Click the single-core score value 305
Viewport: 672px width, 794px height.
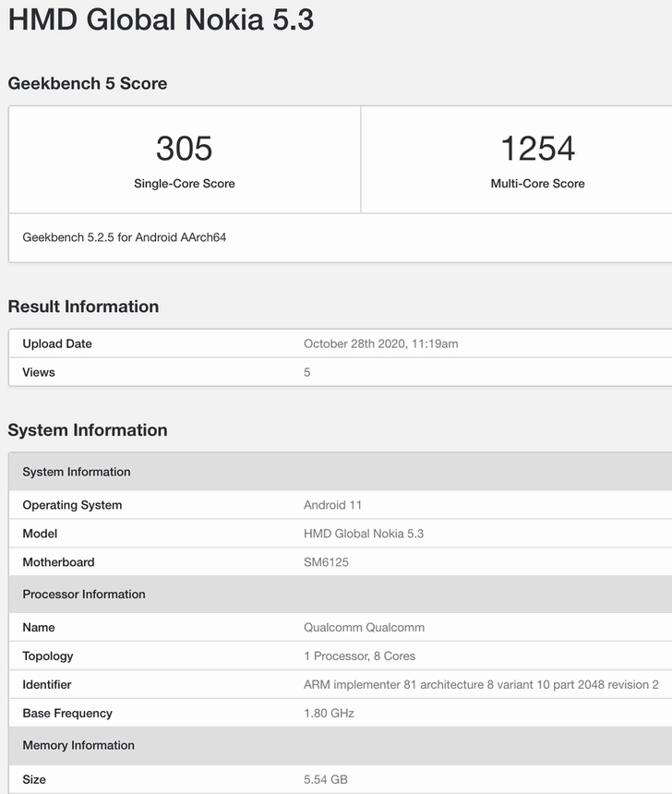pyautogui.click(x=185, y=149)
